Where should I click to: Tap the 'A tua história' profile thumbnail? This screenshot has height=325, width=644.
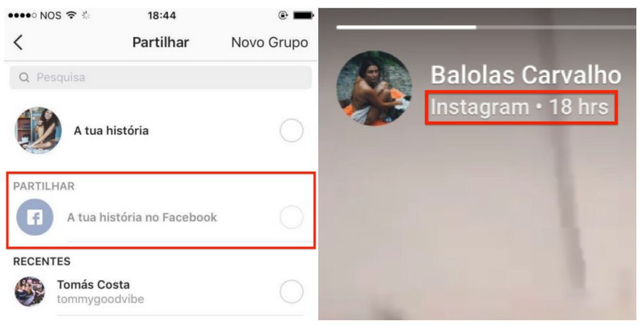[x=38, y=130]
